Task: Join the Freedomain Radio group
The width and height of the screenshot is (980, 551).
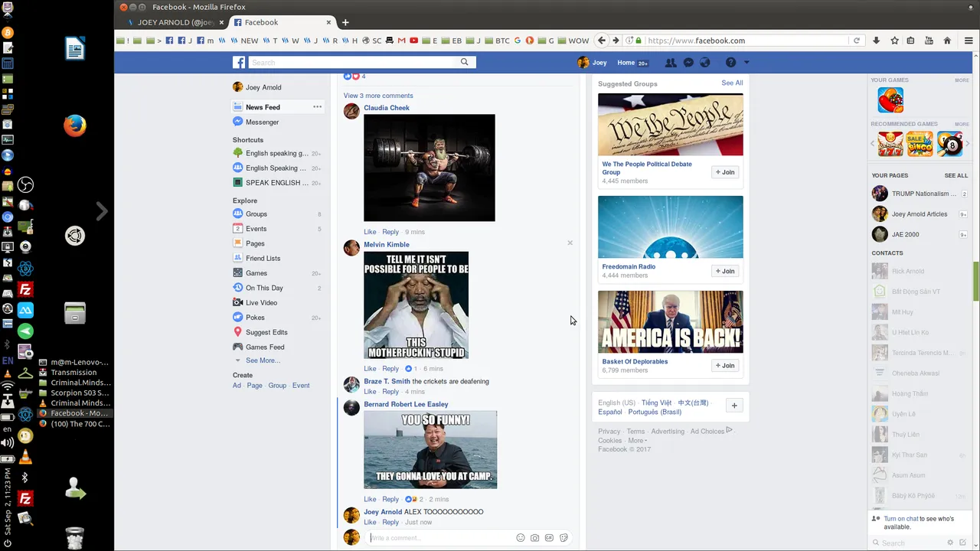Action: (x=725, y=271)
